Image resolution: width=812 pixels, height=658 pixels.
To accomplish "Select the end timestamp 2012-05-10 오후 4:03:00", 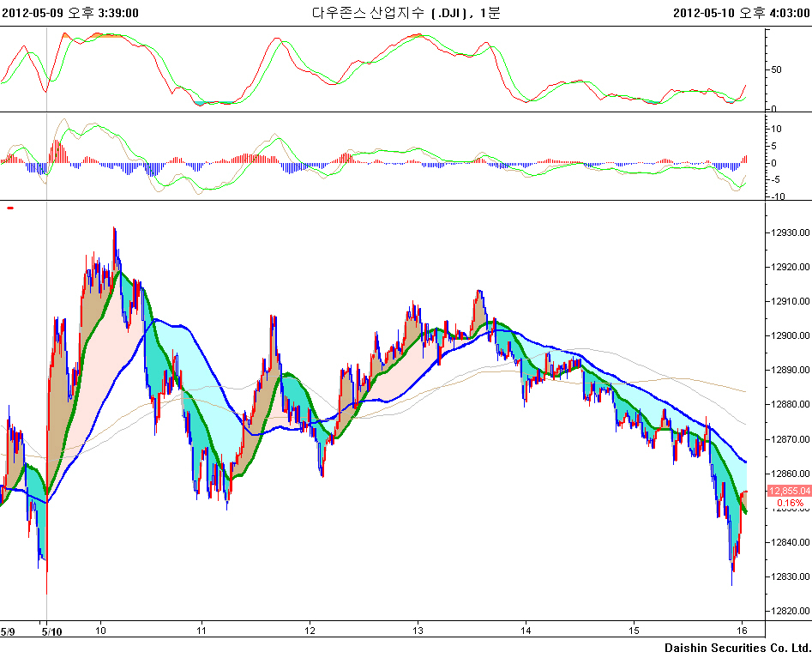I will pos(742,12).
